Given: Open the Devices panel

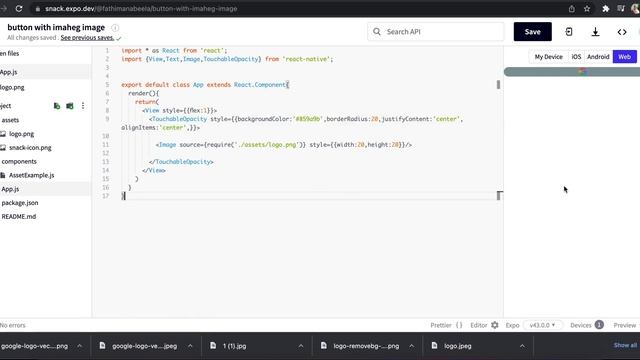Looking at the screenshot, I should tap(587, 325).
